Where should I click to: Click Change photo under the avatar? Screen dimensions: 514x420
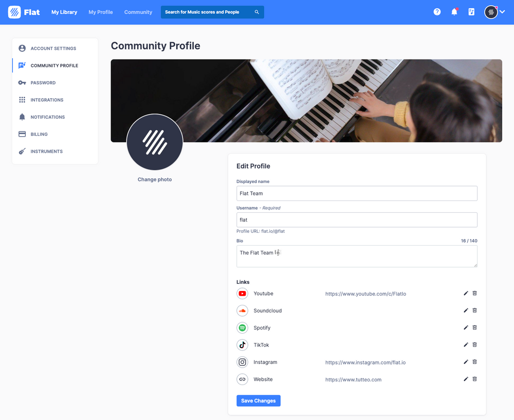pyautogui.click(x=155, y=179)
